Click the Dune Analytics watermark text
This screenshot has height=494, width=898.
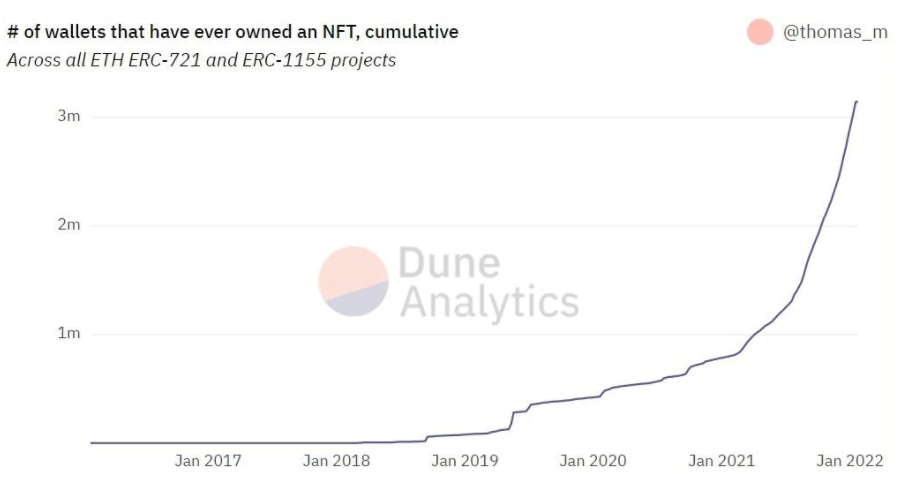488,282
